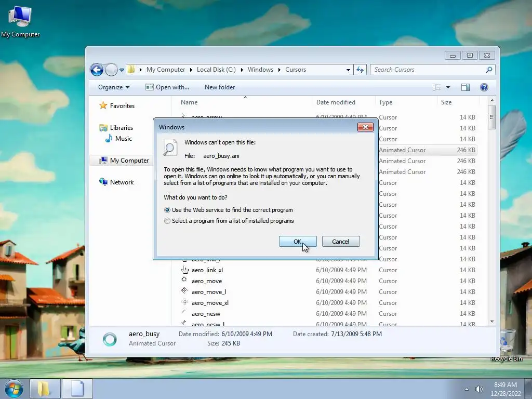
Task: Expand the arrow after Local Disk (C:)
Action: [x=242, y=70]
